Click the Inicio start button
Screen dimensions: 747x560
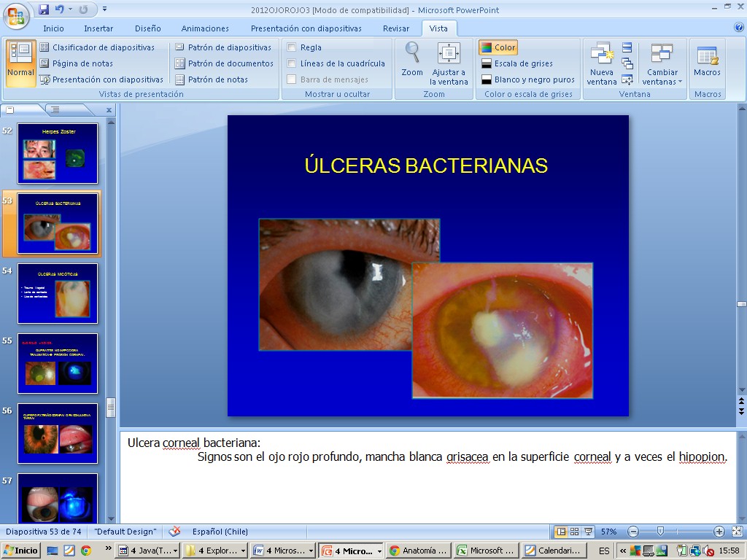coord(21,551)
